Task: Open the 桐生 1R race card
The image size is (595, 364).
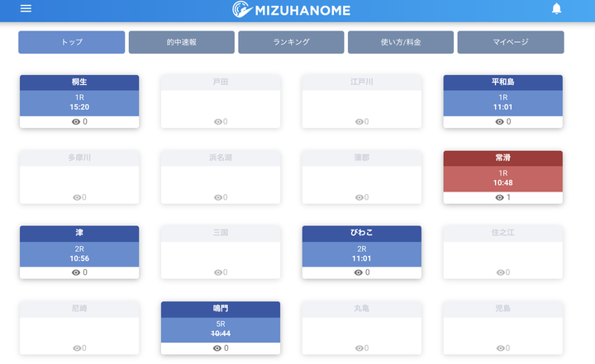Action: (x=79, y=102)
